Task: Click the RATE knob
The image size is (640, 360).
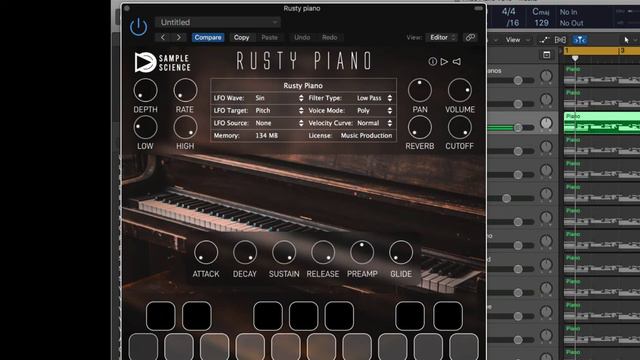Action: pyautogui.click(x=185, y=90)
